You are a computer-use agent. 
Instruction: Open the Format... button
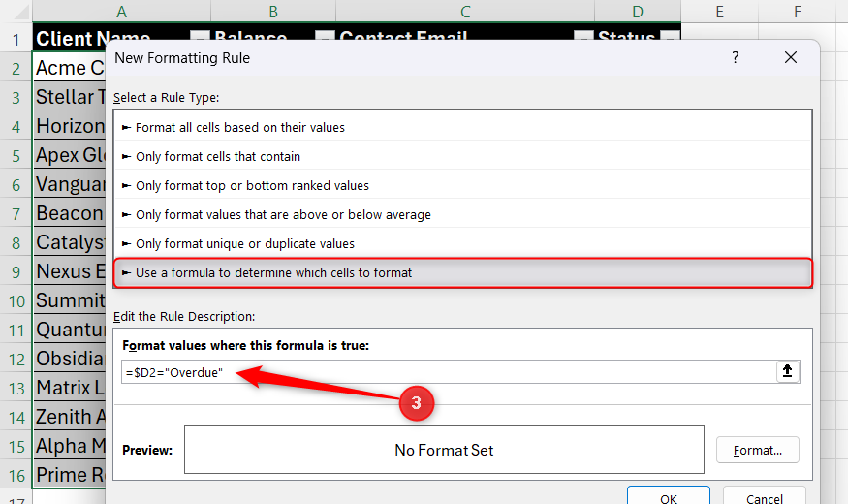pyautogui.click(x=757, y=450)
